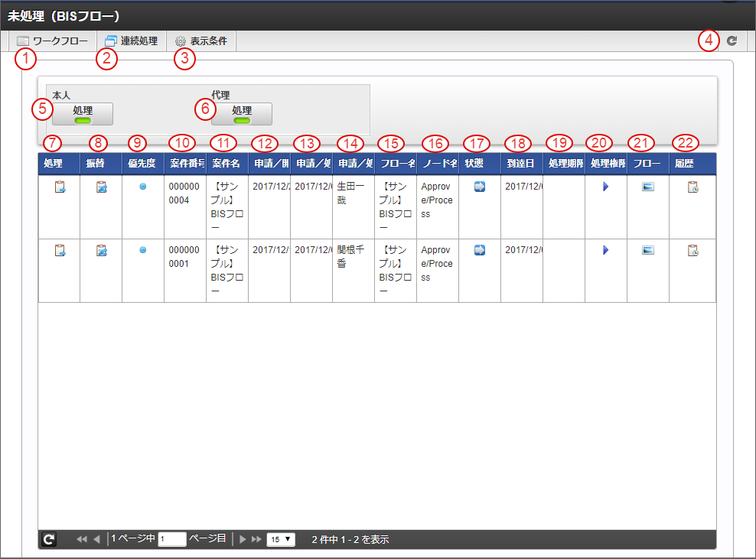This screenshot has height=559, width=756.
Task: Open flow diagram icon in 生田一哉 row
Action: pos(648,187)
